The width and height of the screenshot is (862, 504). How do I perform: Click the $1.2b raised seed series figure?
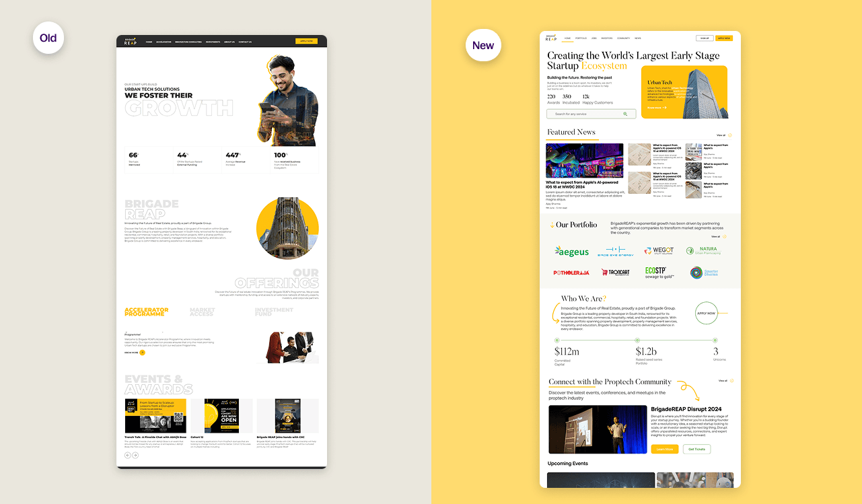tap(646, 351)
